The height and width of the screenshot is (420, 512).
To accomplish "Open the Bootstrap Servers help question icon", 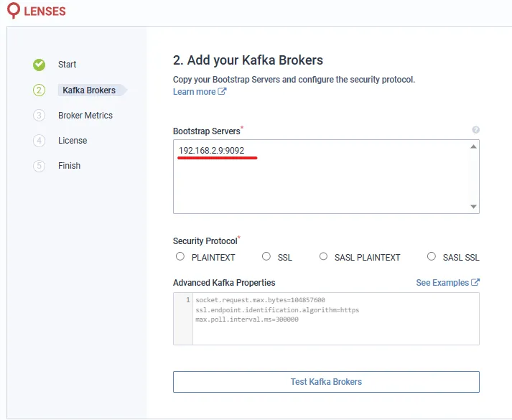I will click(476, 130).
